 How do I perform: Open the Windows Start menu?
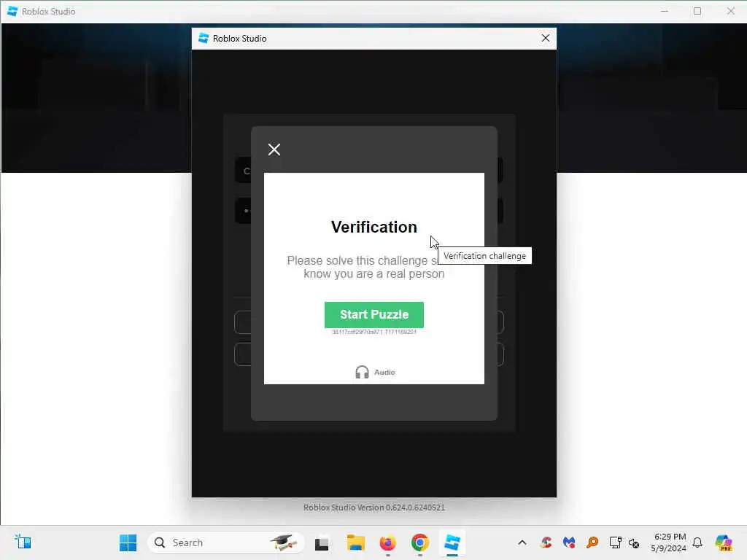[x=128, y=542]
